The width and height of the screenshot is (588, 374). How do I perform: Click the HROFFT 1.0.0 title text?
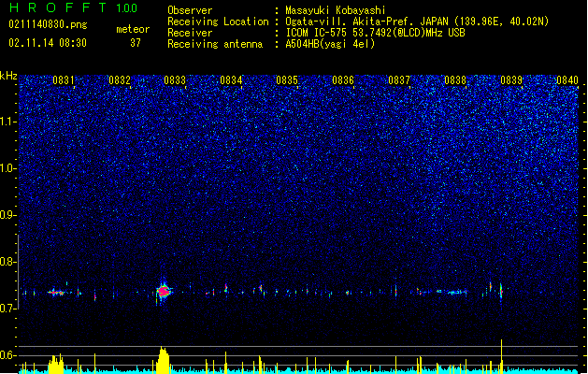pos(73,7)
